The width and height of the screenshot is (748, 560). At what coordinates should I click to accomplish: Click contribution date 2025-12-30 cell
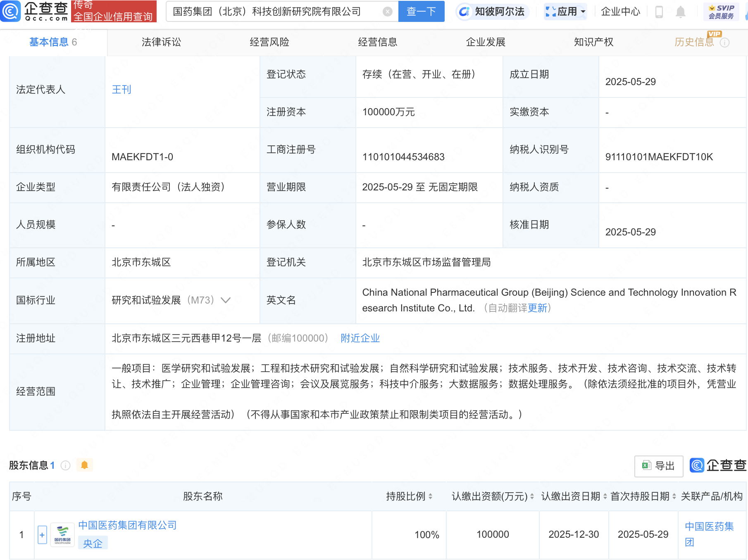pos(574,535)
